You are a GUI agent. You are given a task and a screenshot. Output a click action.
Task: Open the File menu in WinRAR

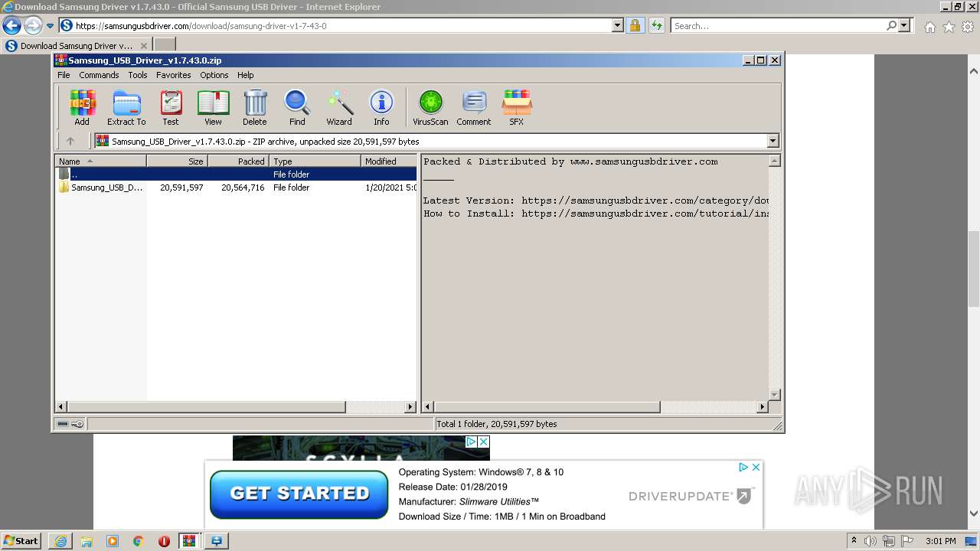tap(64, 75)
